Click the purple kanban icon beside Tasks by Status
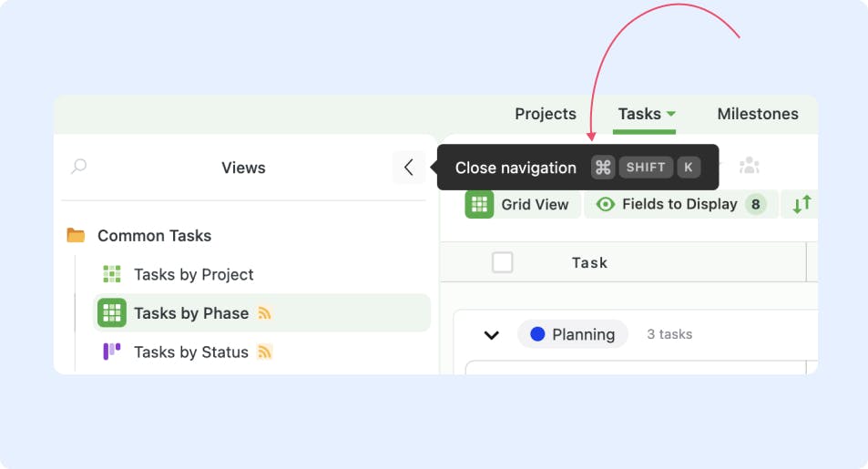The image size is (868, 469). (112, 352)
